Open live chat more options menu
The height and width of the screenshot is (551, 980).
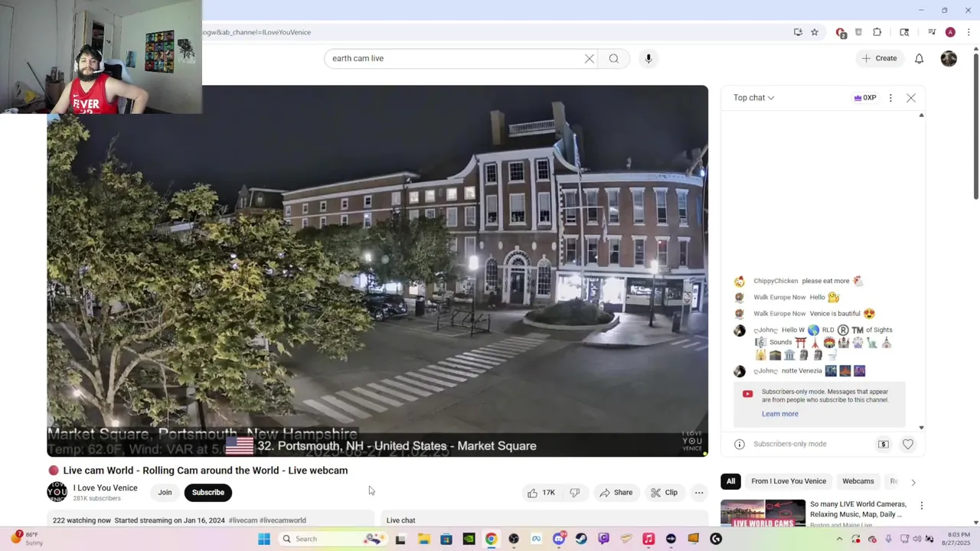tap(890, 98)
